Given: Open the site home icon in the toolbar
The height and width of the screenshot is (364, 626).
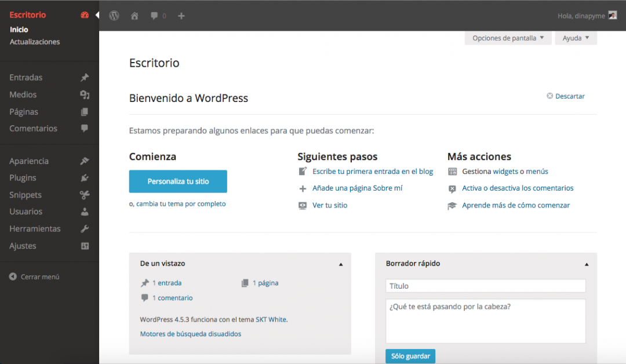Looking at the screenshot, I should click(x=134, y=16).
